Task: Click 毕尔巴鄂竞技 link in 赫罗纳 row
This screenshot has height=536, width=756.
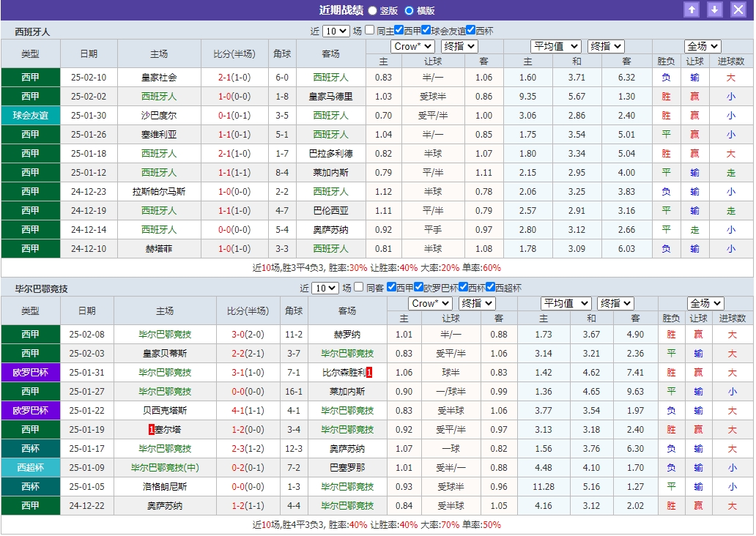Action: coord(167,335)
